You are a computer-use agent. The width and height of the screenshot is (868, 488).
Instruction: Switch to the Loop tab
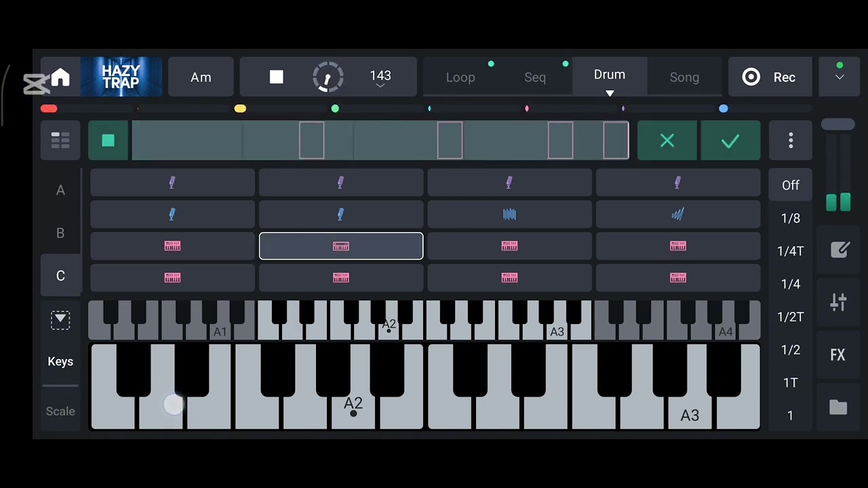pyautogui.click(x=460, y=77)
